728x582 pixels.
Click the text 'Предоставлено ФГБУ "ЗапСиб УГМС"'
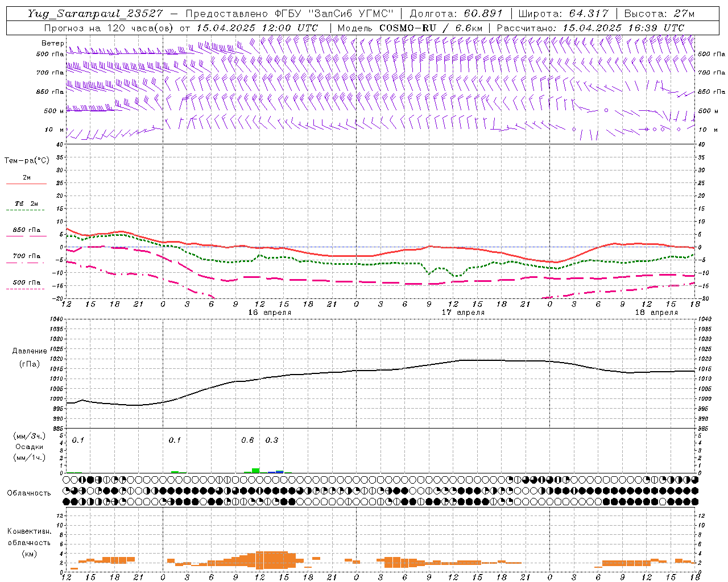pos(290,14)
